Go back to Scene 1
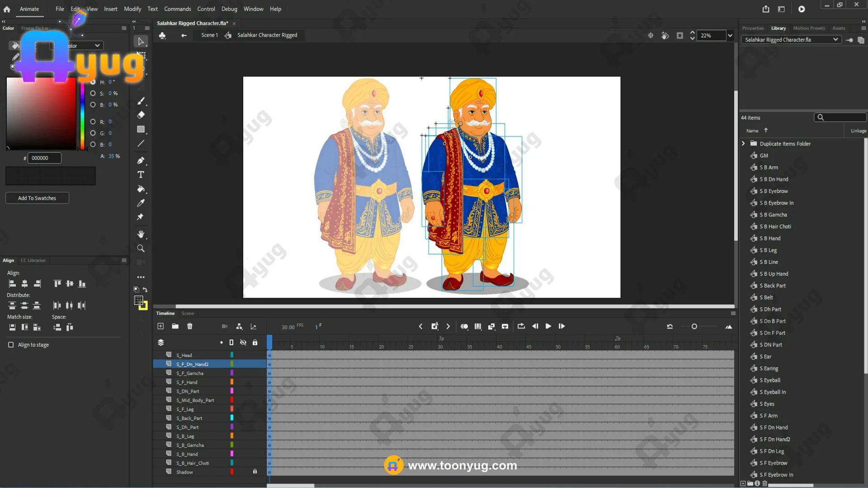Image resolution: width=868 pixels, height=488 pixels. pos(209,35)
